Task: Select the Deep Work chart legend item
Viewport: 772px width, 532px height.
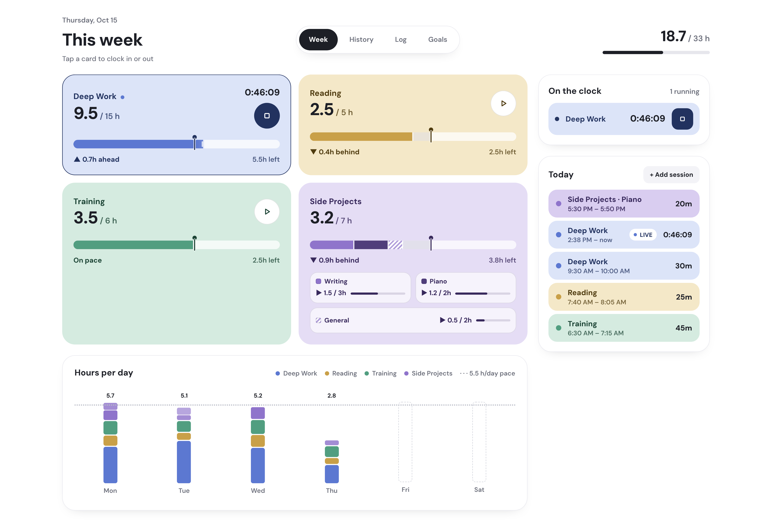Action: (296, 373)
